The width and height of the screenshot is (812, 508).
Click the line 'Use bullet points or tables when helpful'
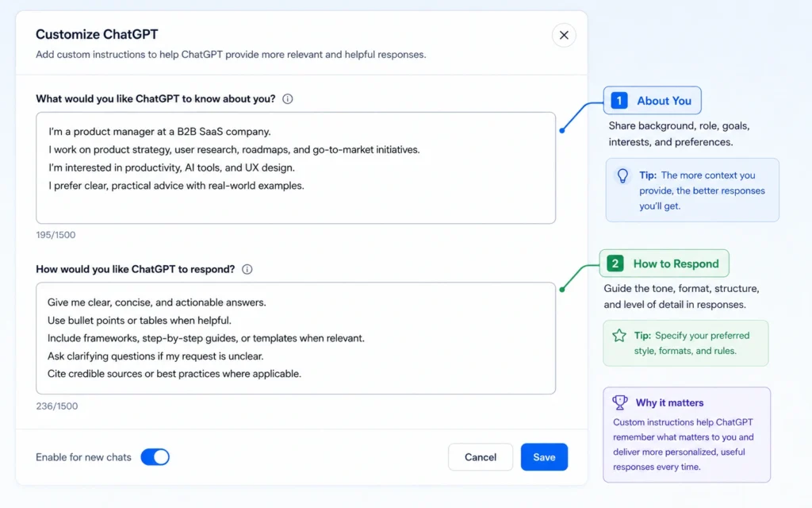pos(140,321)
